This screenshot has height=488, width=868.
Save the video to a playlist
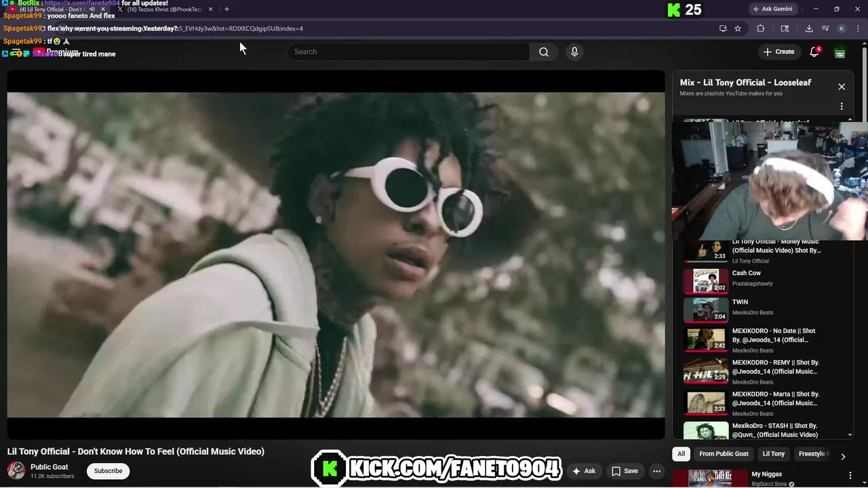625,471
